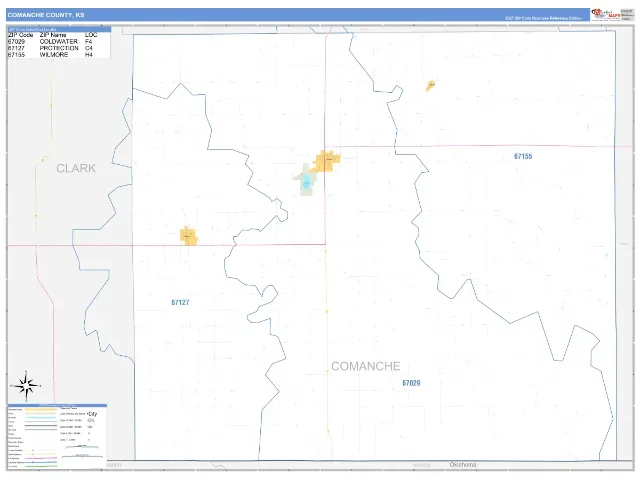Select ZIP code 67155 in index table
The width and height of the screenshot is (640, 480).
coord(16,55)
